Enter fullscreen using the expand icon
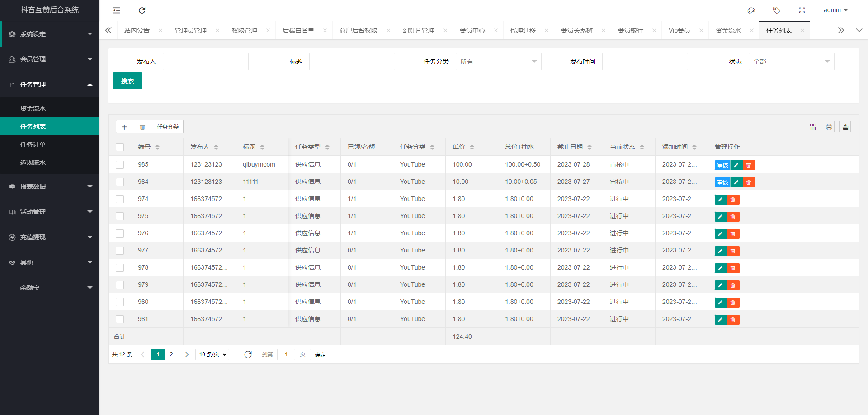 (x=802, y=10)
